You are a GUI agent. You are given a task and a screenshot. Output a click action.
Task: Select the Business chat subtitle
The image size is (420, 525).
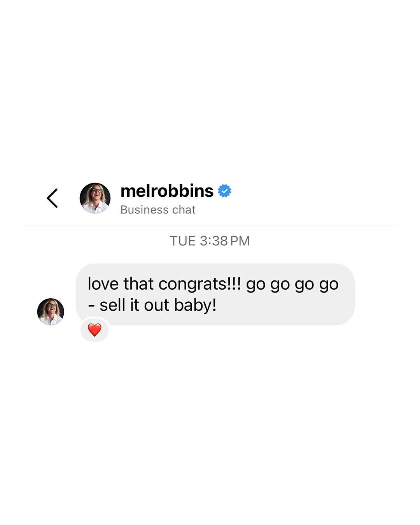click(158, 210)
